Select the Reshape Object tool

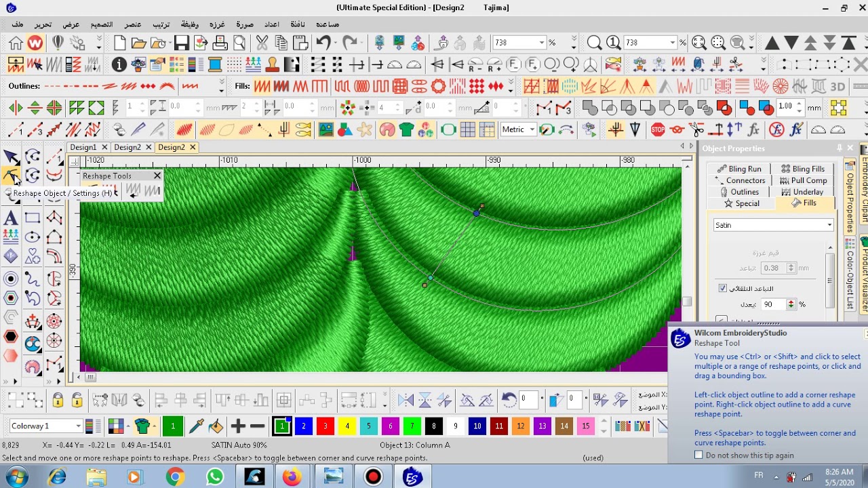[11, 176]
